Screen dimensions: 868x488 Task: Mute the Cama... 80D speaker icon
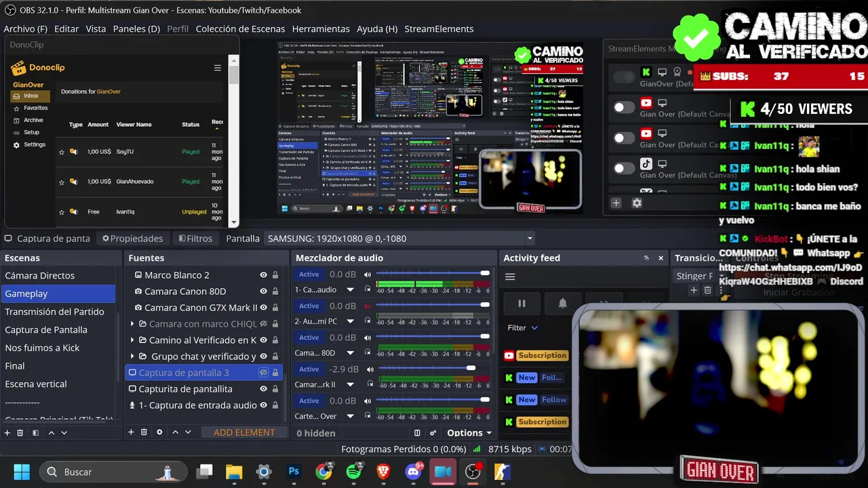[368, 338]
